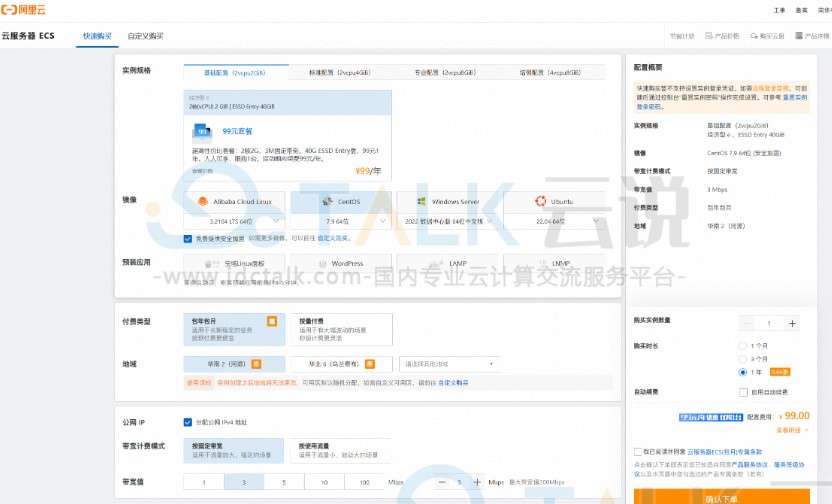Choose the Windows Server image
Image resolution: width=832 pixels, height=504 pixels.
[448, 202]
